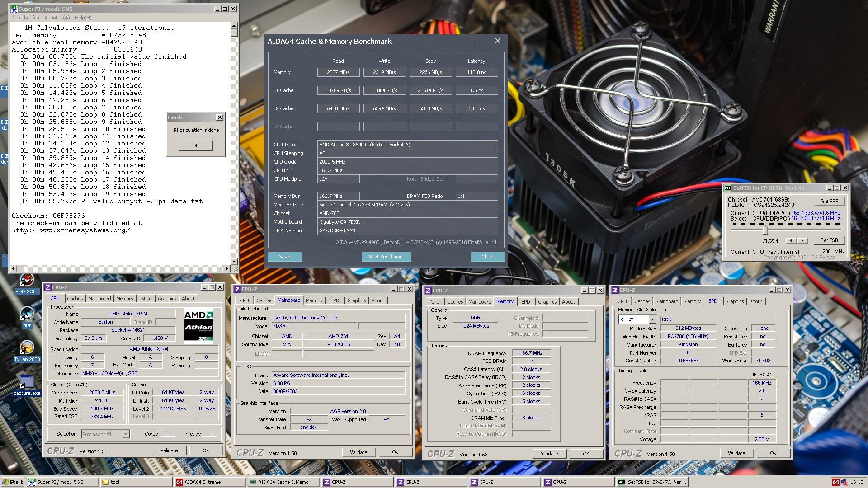
Task: Click the L1 Cache Latency value 1.5 ns
Action: click(476, 90)
